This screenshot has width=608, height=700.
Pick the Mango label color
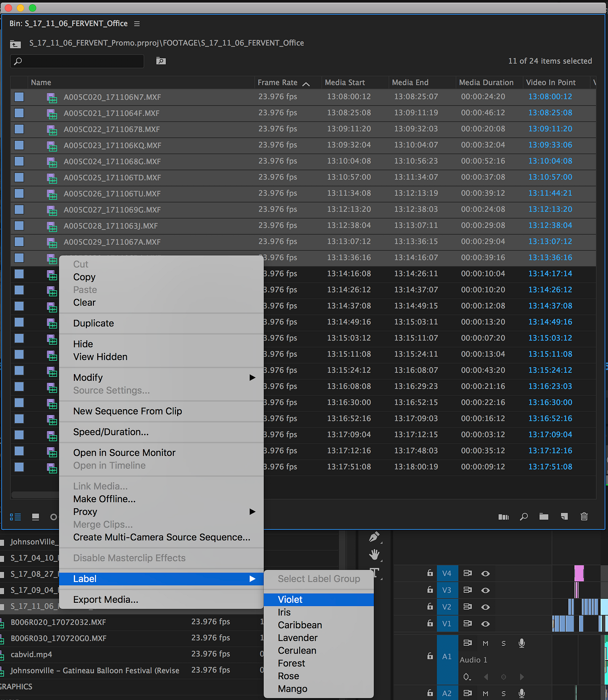[319, 689]
